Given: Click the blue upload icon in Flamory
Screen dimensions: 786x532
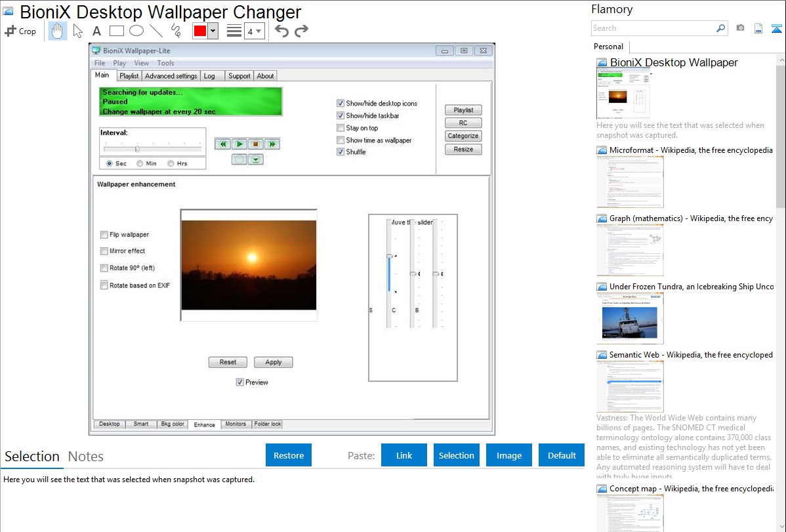Looking at the screenshot, I should [776, 28].
